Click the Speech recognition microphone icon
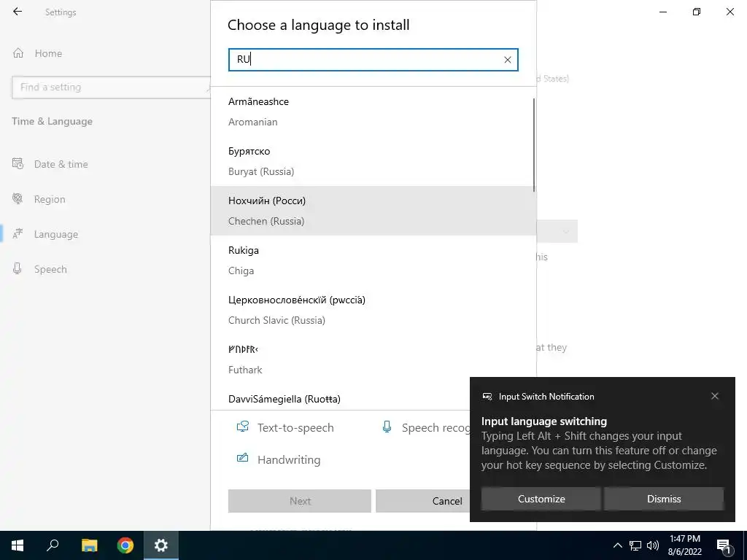Viewport: 747px width, 560px height. click(387, 427)
